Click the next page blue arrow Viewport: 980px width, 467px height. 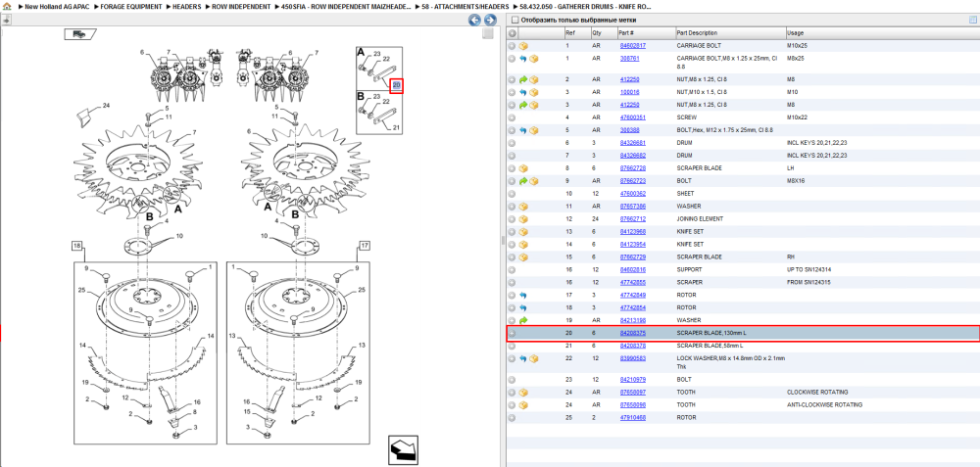[491, 20]
